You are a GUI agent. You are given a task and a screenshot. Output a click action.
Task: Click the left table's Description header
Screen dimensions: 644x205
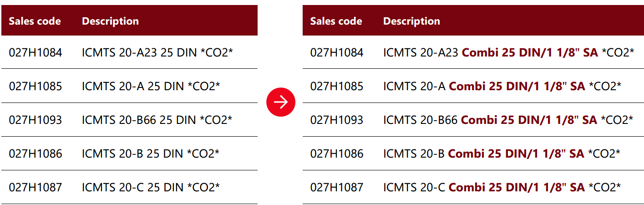click(110, 21)
